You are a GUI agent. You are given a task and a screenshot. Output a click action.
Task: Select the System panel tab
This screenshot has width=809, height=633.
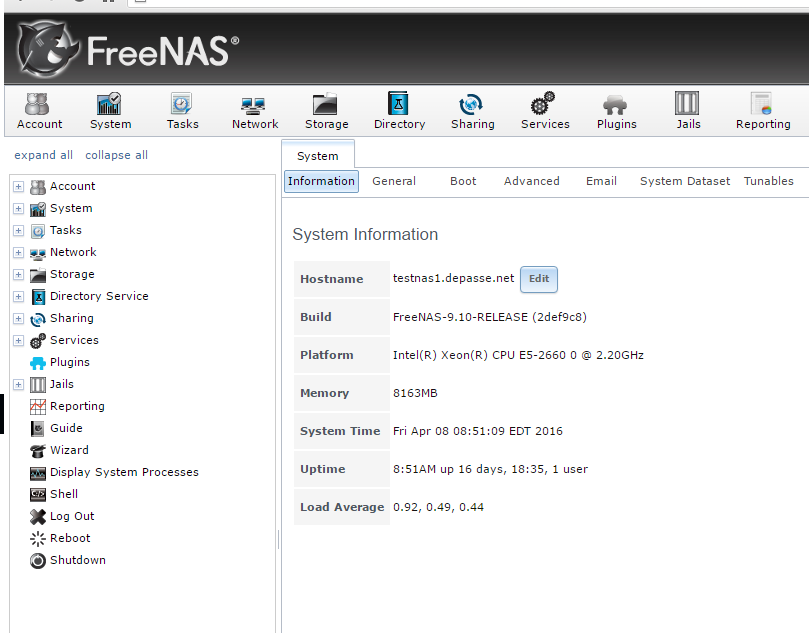point(318,156)
